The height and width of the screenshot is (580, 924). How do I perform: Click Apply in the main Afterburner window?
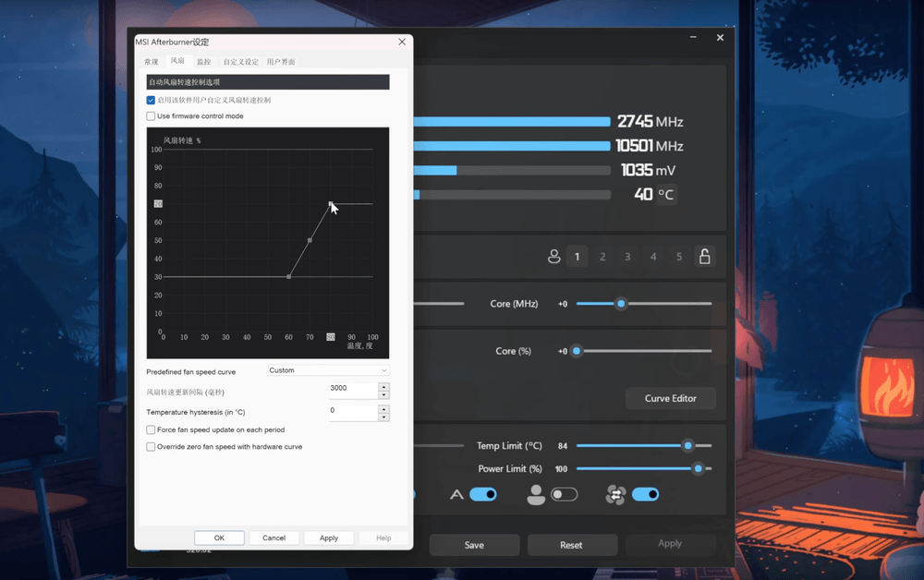point(670,543)
